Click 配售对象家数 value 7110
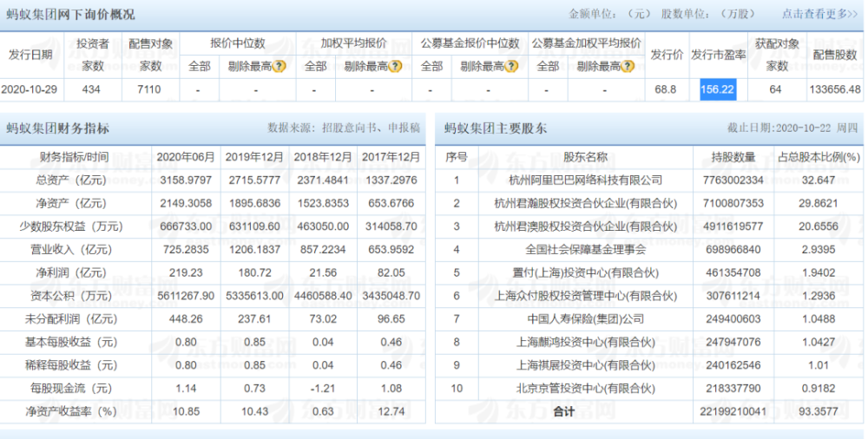 click(149, 89)
